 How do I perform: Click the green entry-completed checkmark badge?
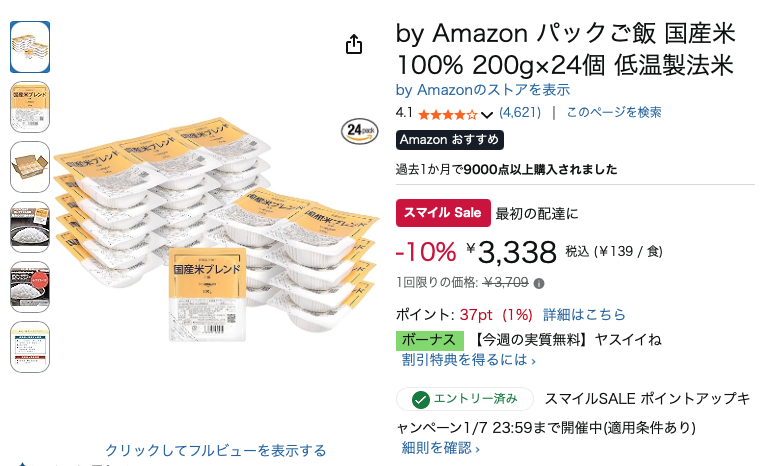420,399
